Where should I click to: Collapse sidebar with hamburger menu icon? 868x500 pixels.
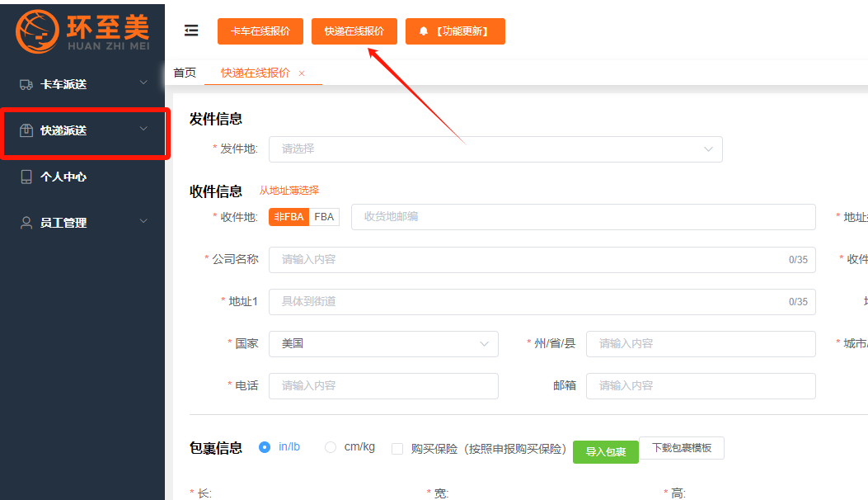click(x=191, y=31)
